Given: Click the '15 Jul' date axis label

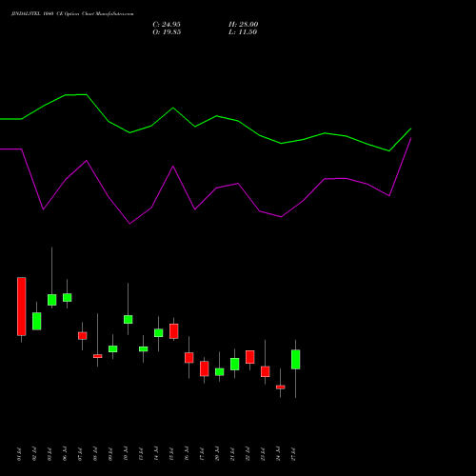Looking at the screenshot, I should pos(171,454).
